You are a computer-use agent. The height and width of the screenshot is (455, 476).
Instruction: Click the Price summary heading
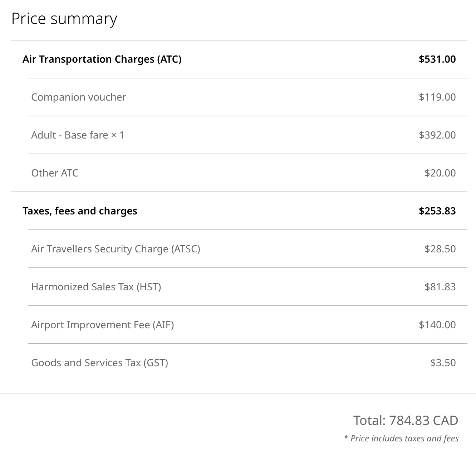tap(64, 19)
